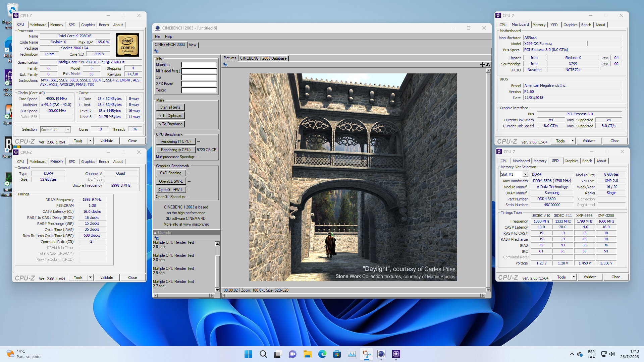Click the title bar icon of the Mainboard CPU-Z window
644x362 pixels.
click(x=498, y=15)
